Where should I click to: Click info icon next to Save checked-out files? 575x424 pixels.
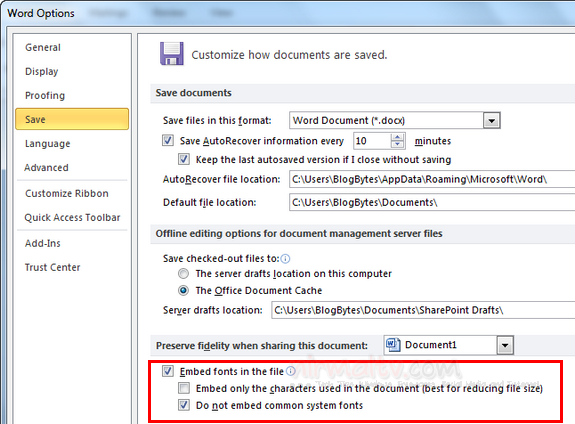[285, 259]
